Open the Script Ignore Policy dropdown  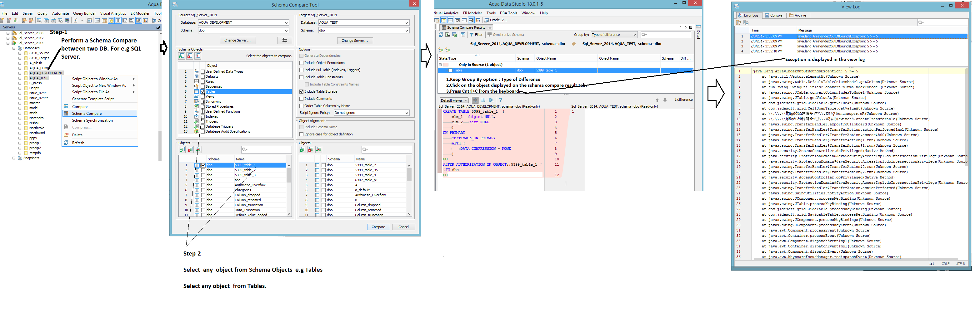click(x=372, y=113)
